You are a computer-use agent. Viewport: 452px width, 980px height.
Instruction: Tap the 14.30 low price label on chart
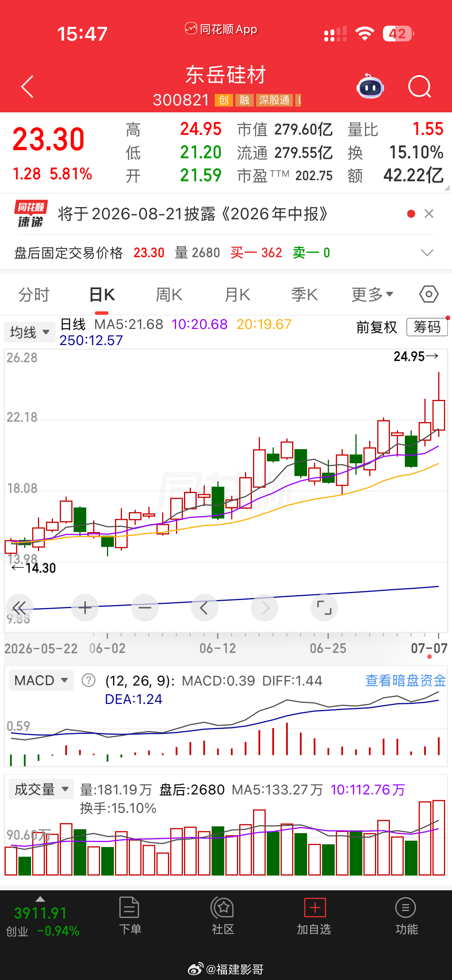(x=34, y=568)
